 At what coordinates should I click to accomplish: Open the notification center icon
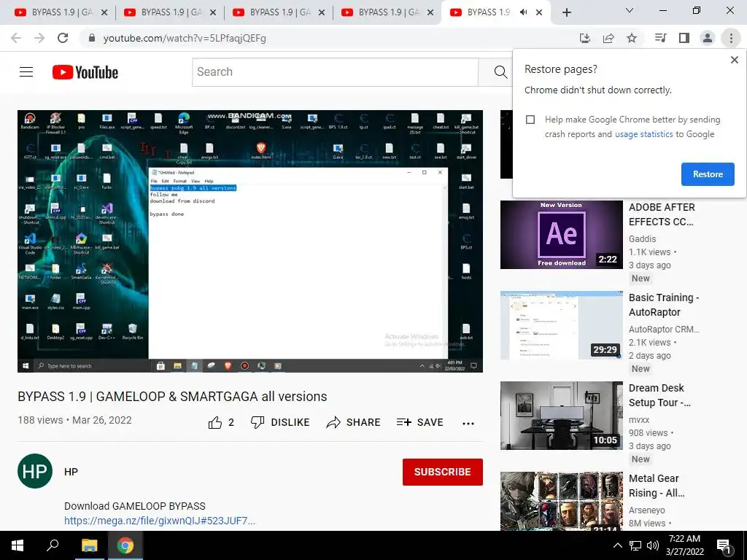pos(724,546)
